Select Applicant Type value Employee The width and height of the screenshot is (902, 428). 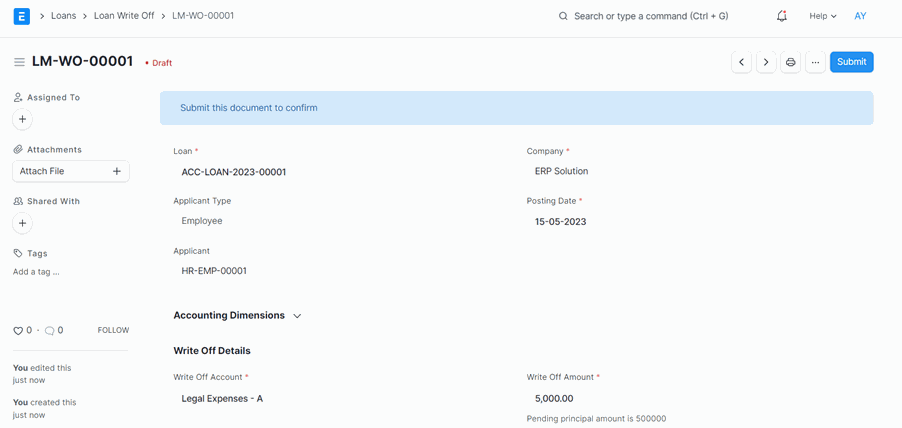point(202,221)
